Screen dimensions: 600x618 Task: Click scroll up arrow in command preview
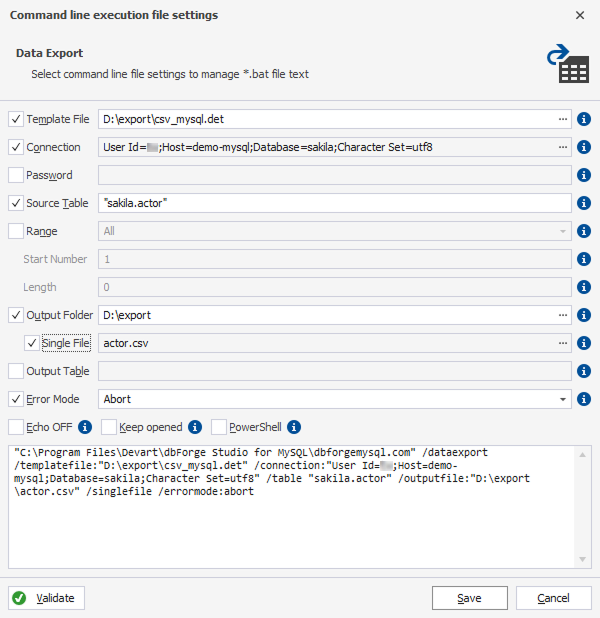(x=582, y=454)
